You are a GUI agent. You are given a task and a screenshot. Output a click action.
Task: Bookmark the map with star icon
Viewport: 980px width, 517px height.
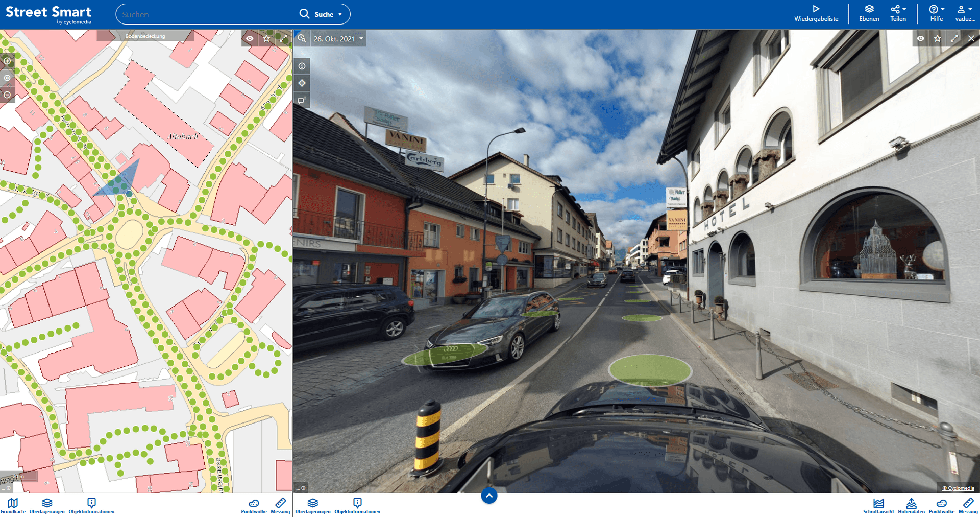[x=266, y=38]
